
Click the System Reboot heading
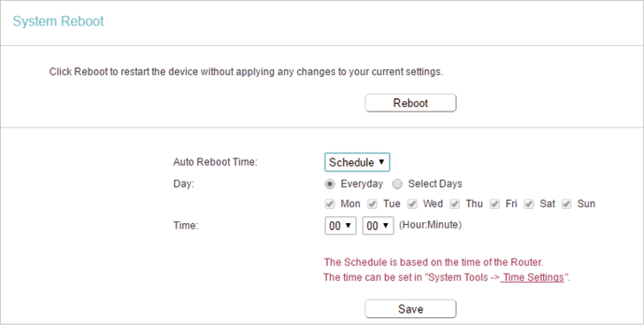click(x=58, y=21)
